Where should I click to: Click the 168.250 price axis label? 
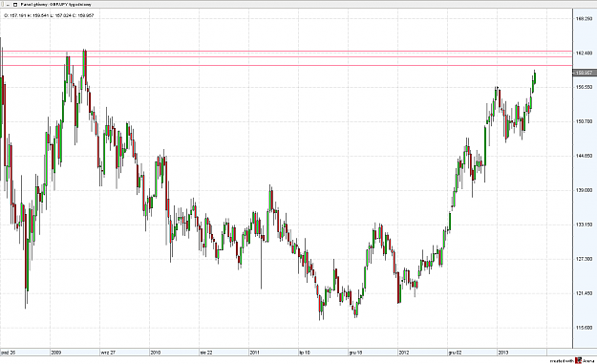[585, 19]
